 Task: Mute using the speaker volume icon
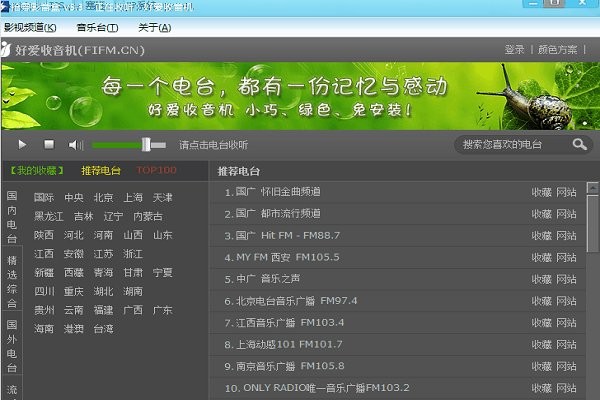click(75, 146)
